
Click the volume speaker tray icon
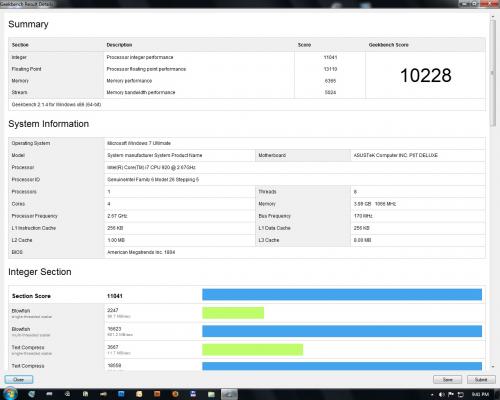point(441,394)
